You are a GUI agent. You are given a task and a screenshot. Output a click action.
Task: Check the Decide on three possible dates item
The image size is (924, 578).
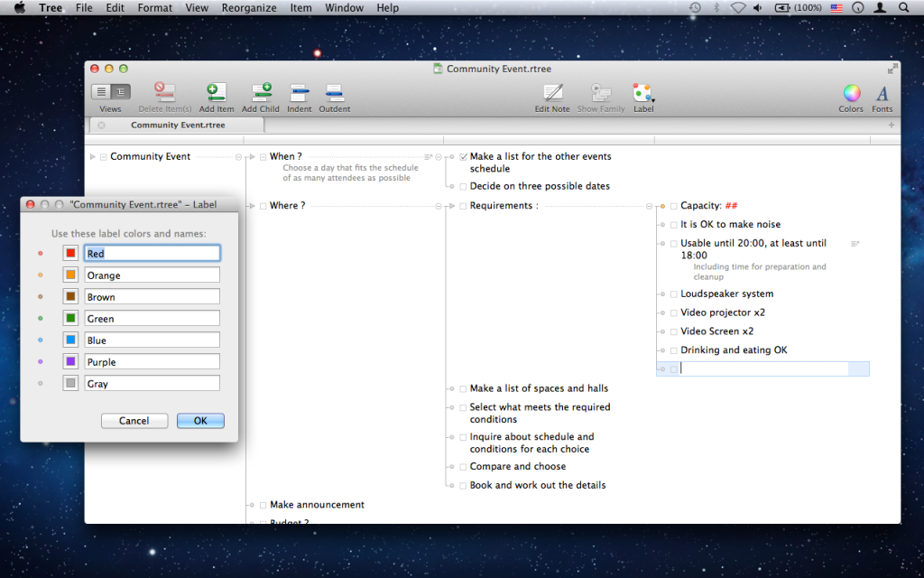click(x=464, y=186)
